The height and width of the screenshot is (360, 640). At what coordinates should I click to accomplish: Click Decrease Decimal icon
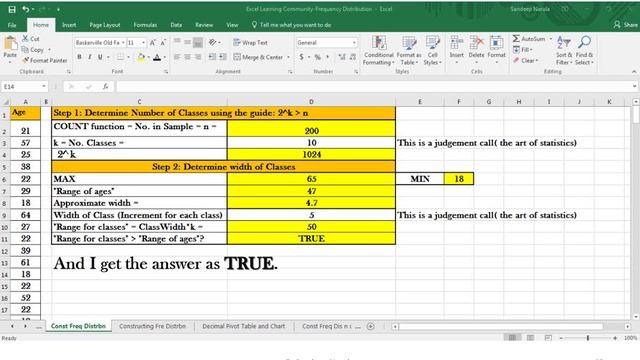353,57
